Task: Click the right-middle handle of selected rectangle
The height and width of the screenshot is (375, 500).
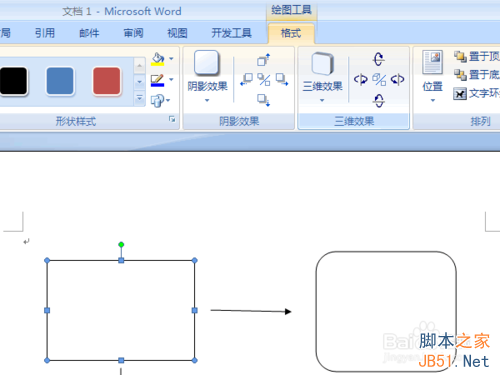Action: click(195, 310)
